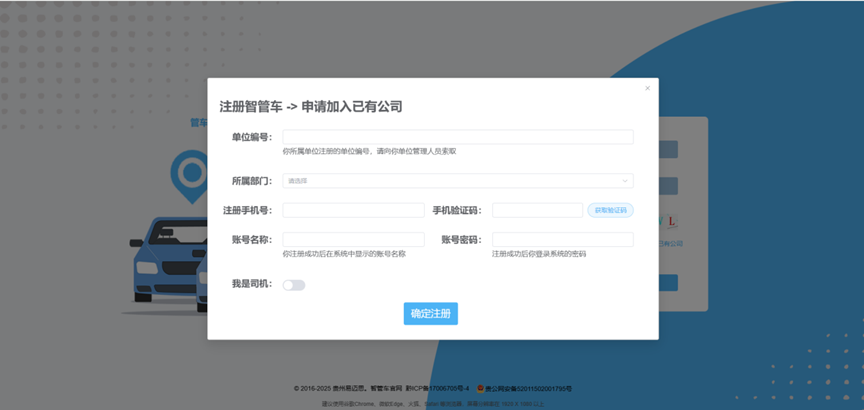Click the 注册手机号 phone input box
Viewport: 864px width, 410px height.
coord(353,210)
